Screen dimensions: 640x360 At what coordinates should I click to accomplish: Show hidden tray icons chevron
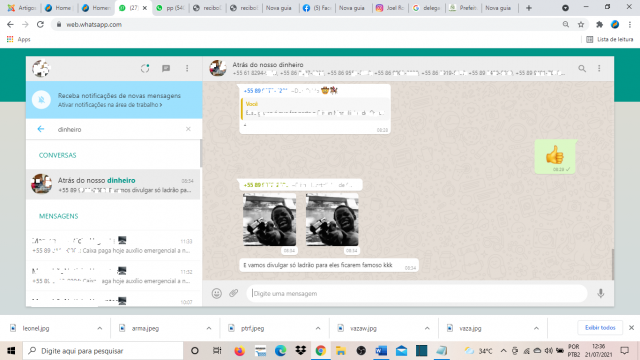[x=503, y=351]
